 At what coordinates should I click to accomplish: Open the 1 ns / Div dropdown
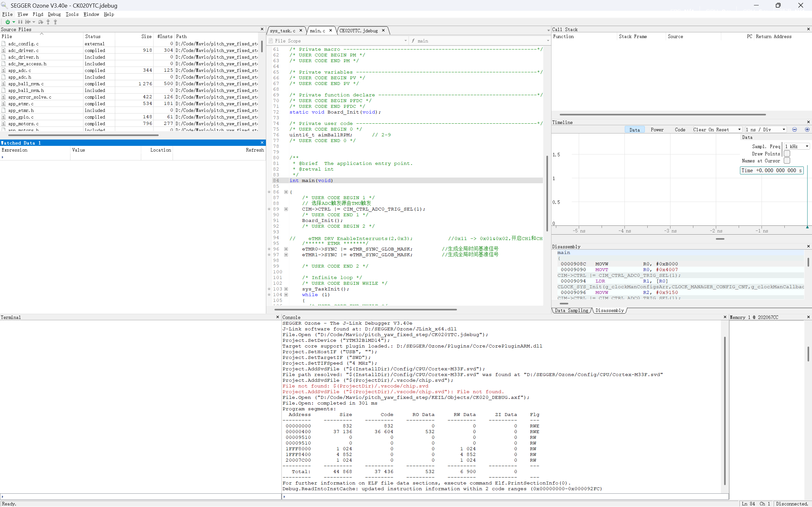coord(765,130)
